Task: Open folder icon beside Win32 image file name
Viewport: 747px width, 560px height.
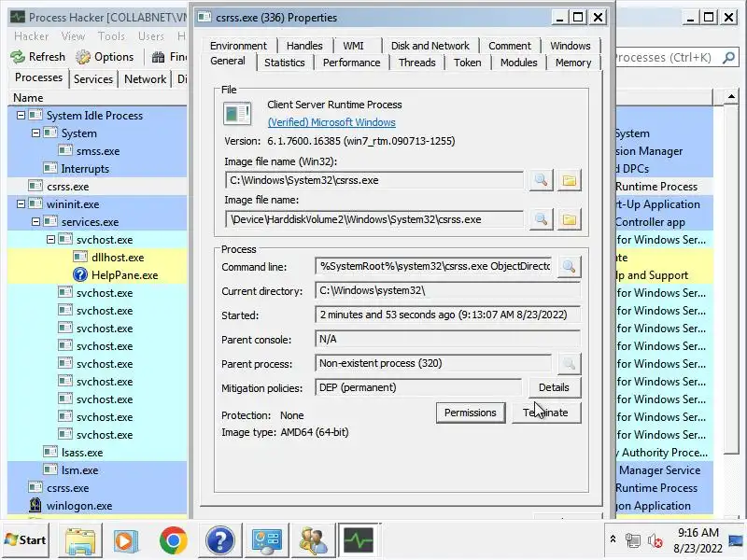Action: (x=569, y=180)
